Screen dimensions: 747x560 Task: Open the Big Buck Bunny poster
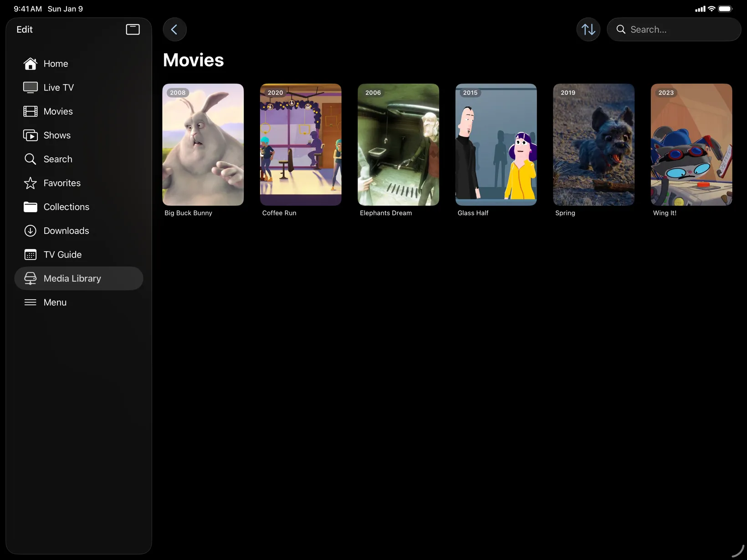pos(203,144)
